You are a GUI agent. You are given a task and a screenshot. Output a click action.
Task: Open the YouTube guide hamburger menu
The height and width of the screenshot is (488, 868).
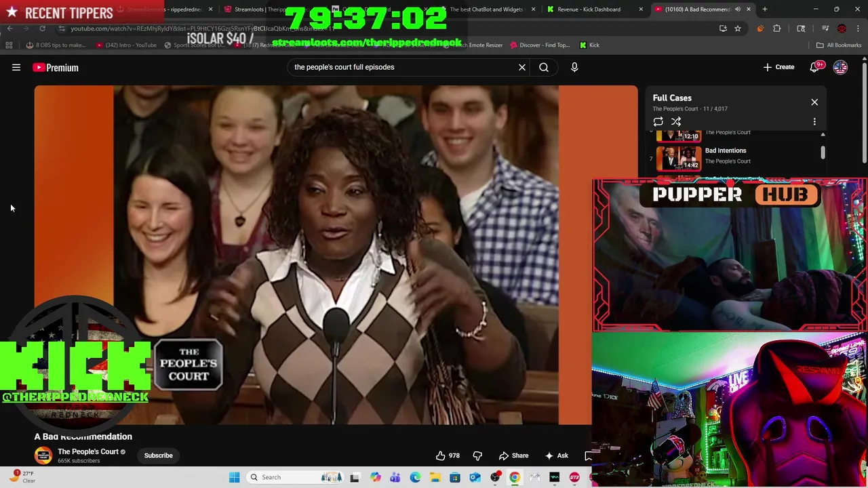point(16,67)
